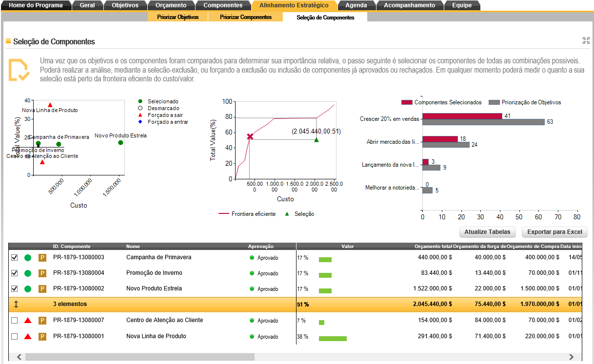594x364 pixels.
Task: Click the P icon for Nova Linha de Produto
Action: coord(42,337)
